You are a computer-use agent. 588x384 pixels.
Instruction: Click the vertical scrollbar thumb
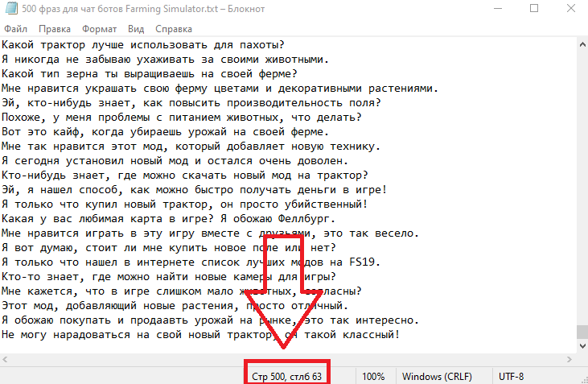582,332
